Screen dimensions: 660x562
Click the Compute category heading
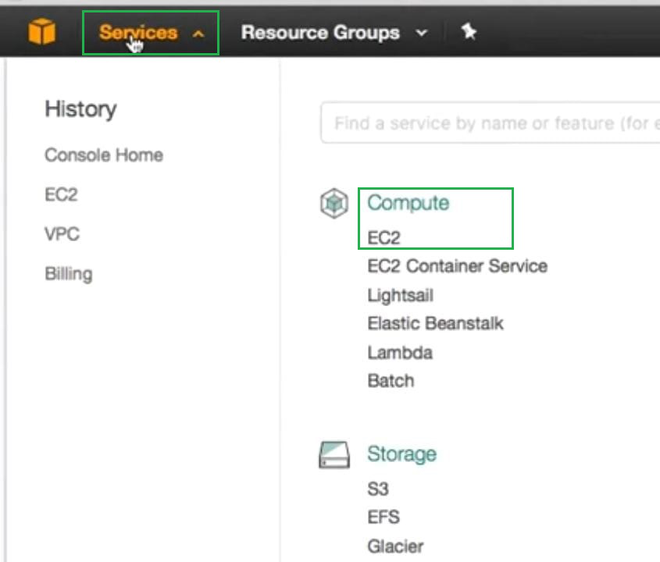pos(408,203)
